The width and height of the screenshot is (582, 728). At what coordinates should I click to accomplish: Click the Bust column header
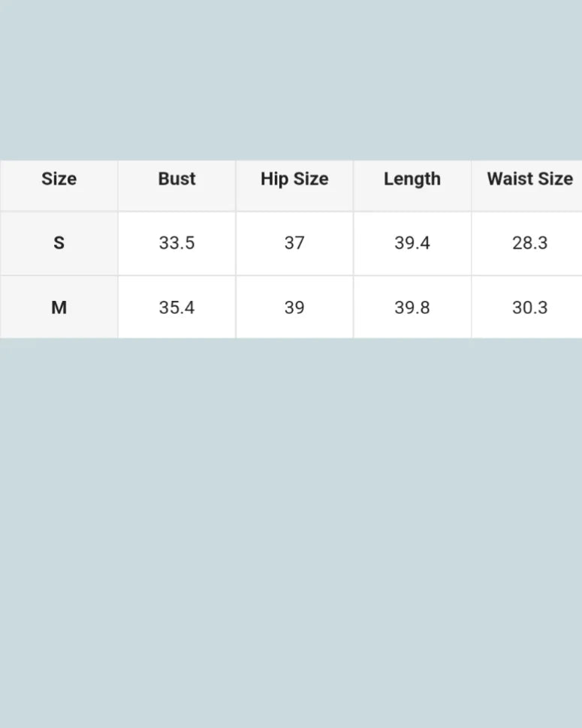click(176, 179)
